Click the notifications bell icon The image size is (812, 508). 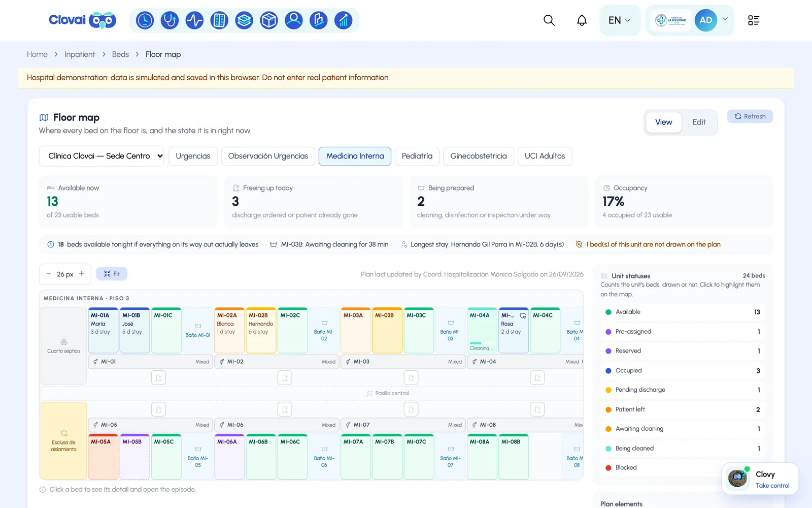pyautogui.click(x=582, y=20)
